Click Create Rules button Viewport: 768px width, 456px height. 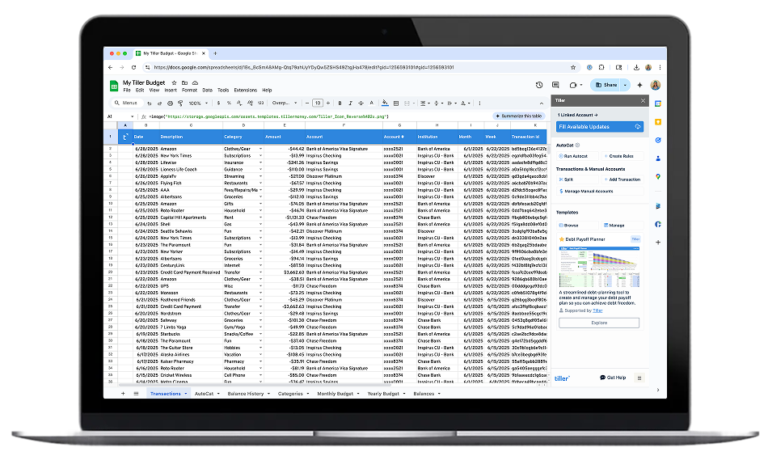(622, 156)
